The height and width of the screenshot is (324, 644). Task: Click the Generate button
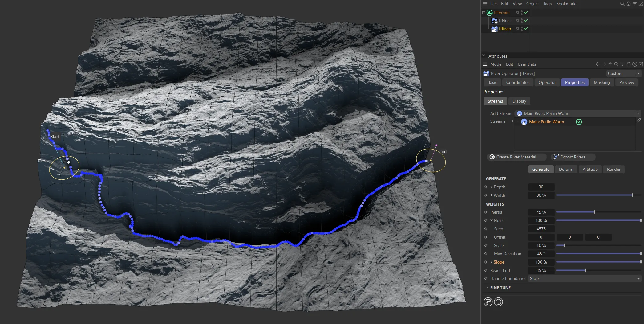click(541, 169)
